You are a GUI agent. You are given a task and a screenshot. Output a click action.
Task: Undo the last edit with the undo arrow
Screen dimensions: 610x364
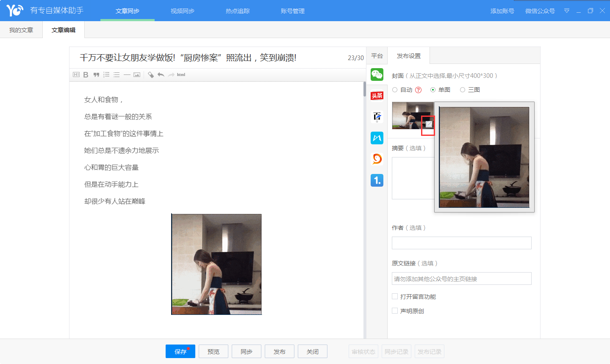tap(161, 75)
